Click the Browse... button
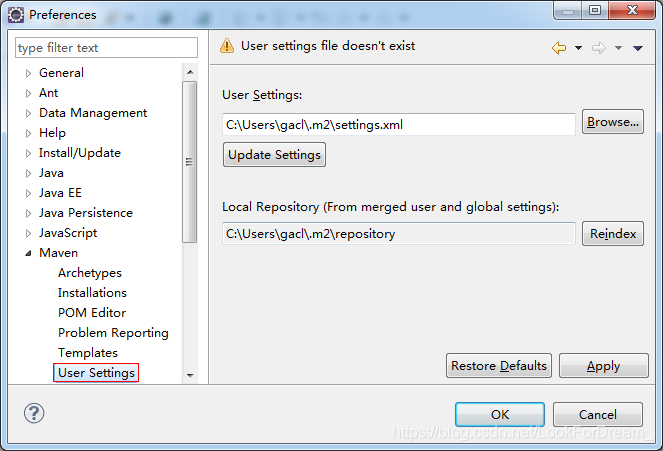This screenshot has height=451, width=663. 613,122
